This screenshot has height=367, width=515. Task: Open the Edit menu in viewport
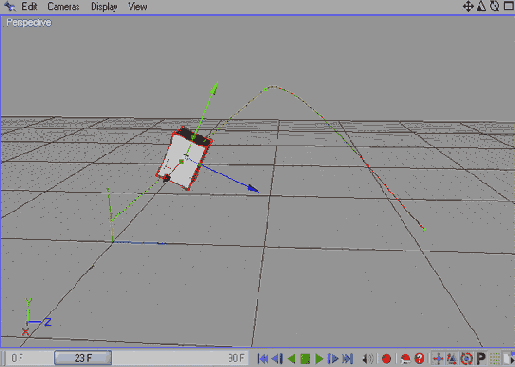pyautogui.click(x=29, y=7)
